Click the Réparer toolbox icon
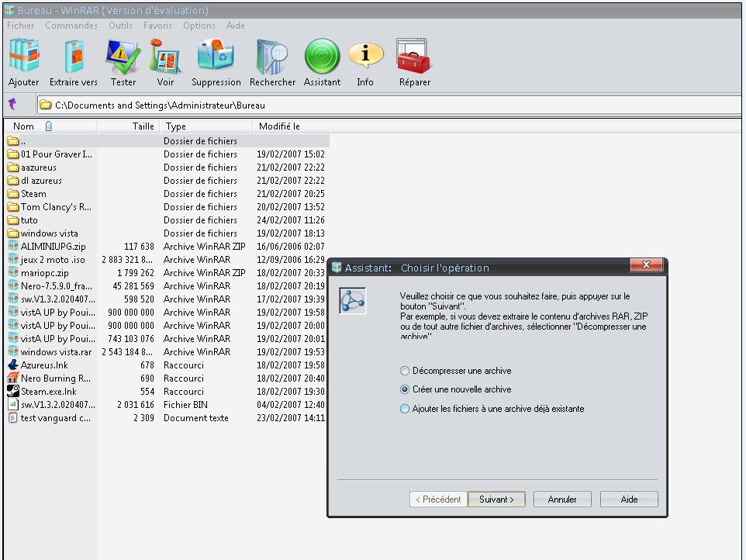The width and height of the screenshot is (746, 560). (x=414, y=56)
